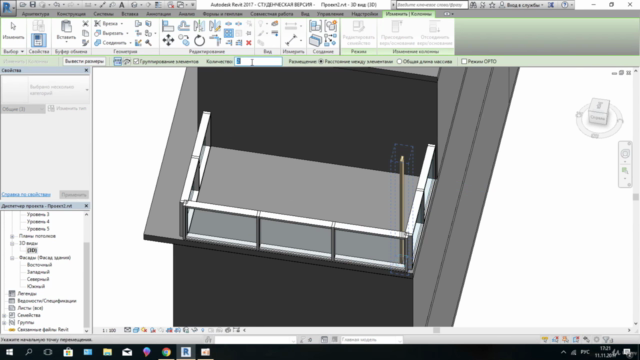Image resolution: width=640 pixels, height=360 pixels.
Task: Click the Save icon in quick access toolbar
Action: click(x=32, y=5)
